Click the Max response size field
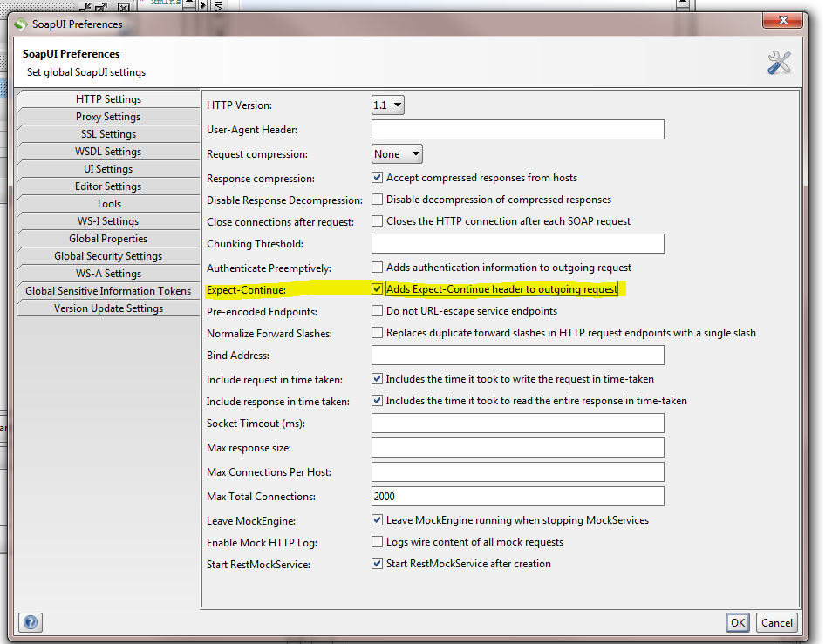 tap(518, 447)
